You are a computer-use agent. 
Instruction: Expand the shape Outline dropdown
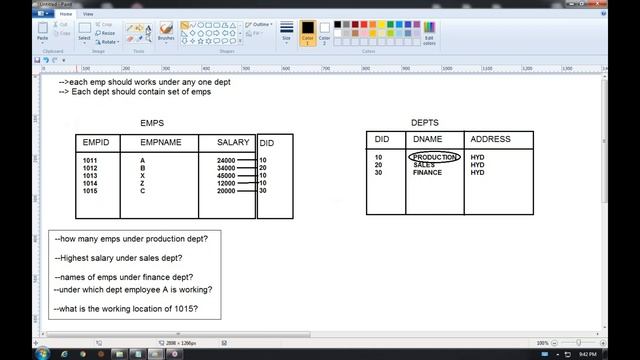(259, 24)
